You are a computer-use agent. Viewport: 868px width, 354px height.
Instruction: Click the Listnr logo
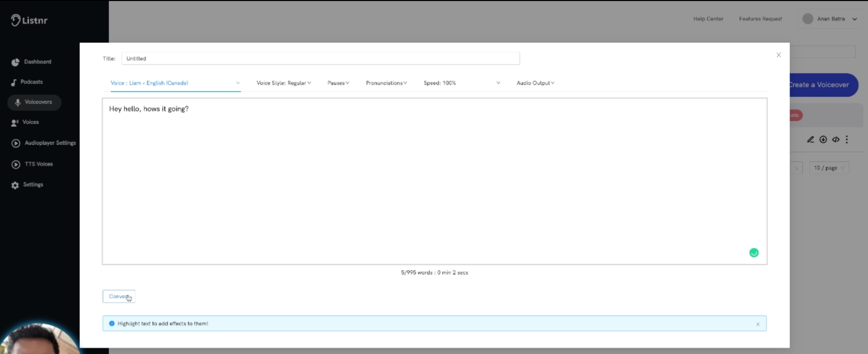tap(29, 20)
